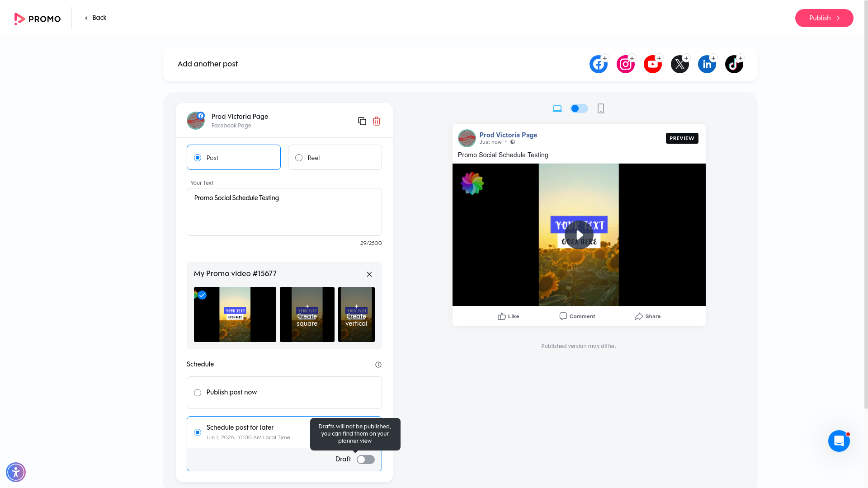868x488 pixels.
Task: Add an Instagram post
Action: click(625, 64)
